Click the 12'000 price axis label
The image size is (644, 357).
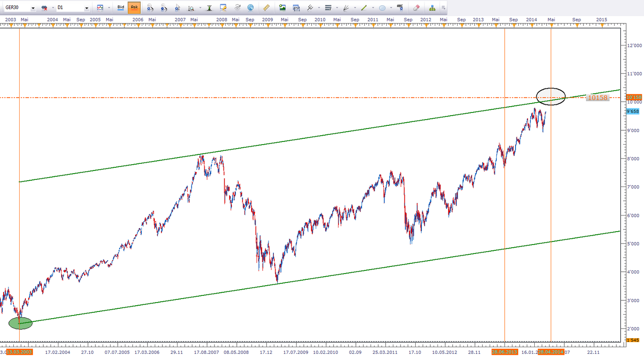635,46
